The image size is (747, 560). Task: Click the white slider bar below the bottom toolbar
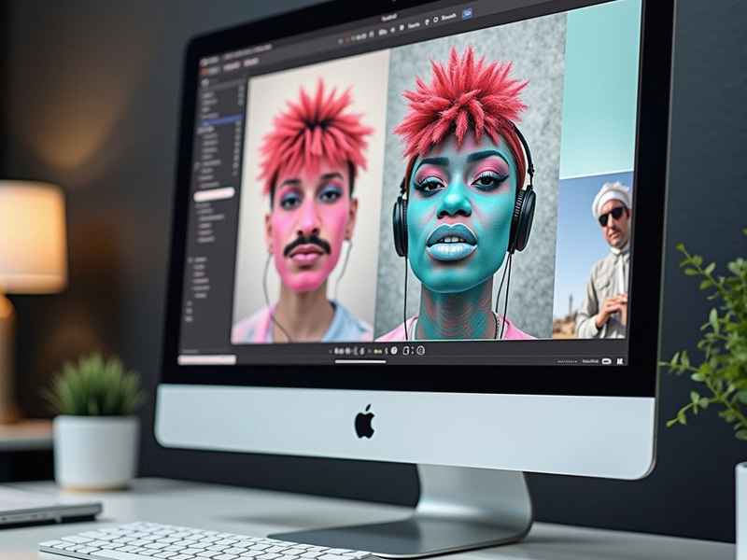point(360,361)
